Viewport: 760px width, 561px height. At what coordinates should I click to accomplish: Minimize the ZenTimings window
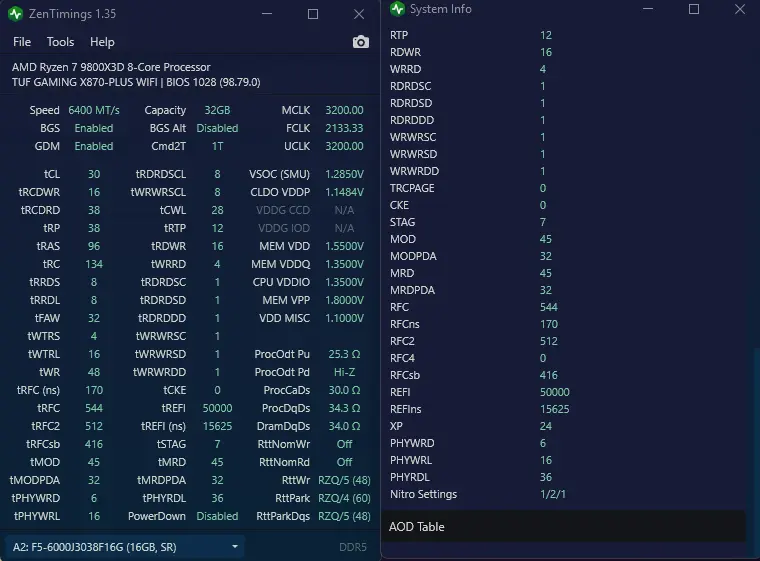pyautogui.click(x=267, y=14)
